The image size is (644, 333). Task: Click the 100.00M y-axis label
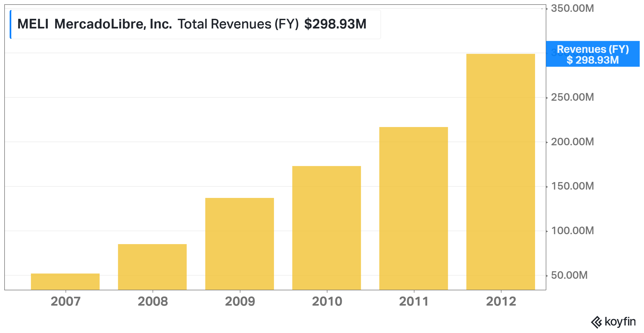tap(572, 231)
